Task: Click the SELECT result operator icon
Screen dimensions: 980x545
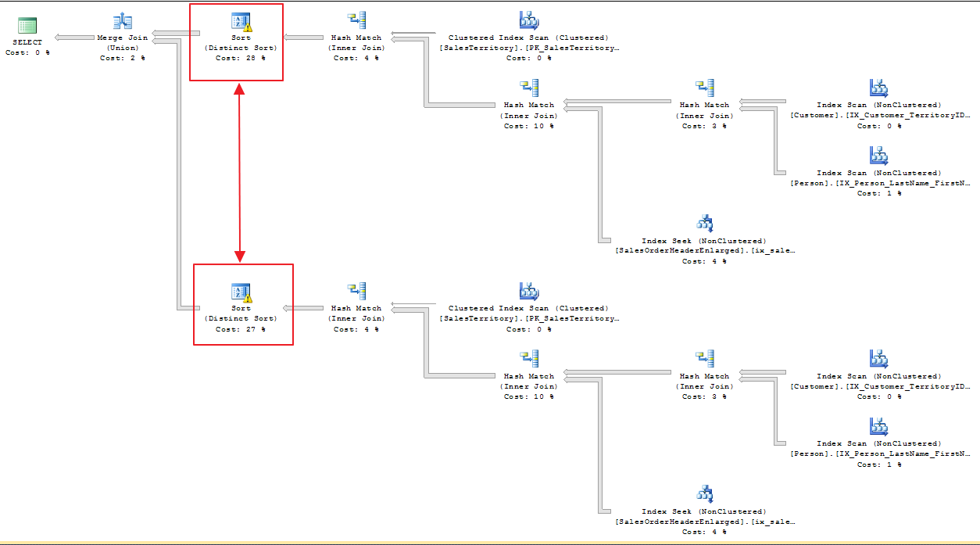Action: click(27, 26)
